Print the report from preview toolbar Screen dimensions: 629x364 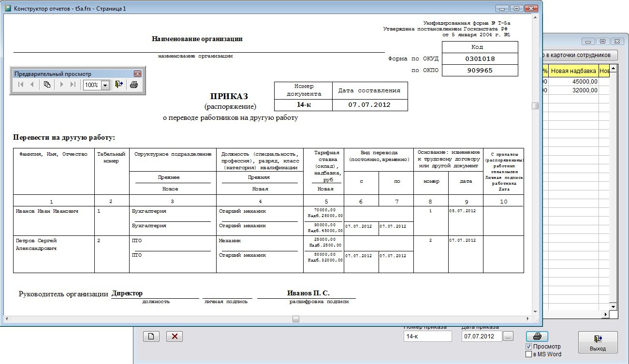pos(134,85)
